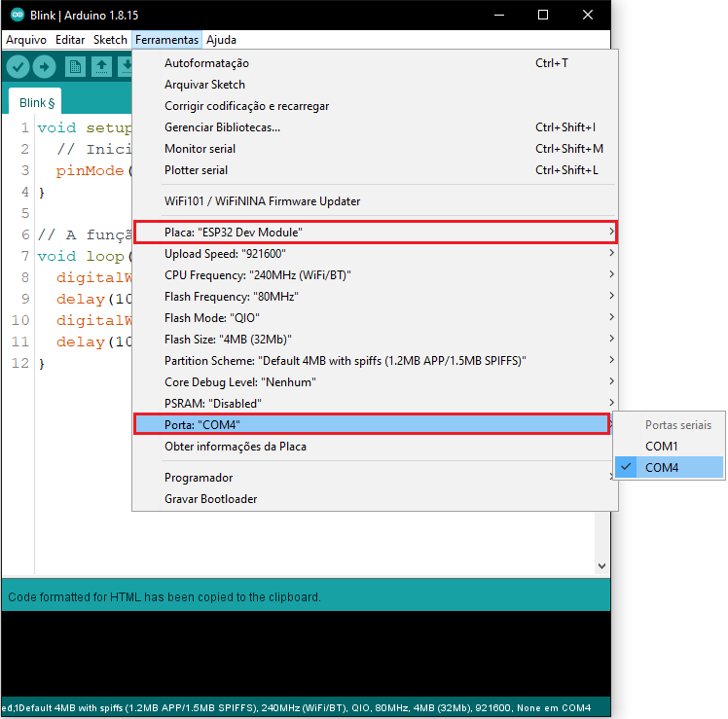
Task: Click the Arduino logo in title bar
Action: [18, 15]
